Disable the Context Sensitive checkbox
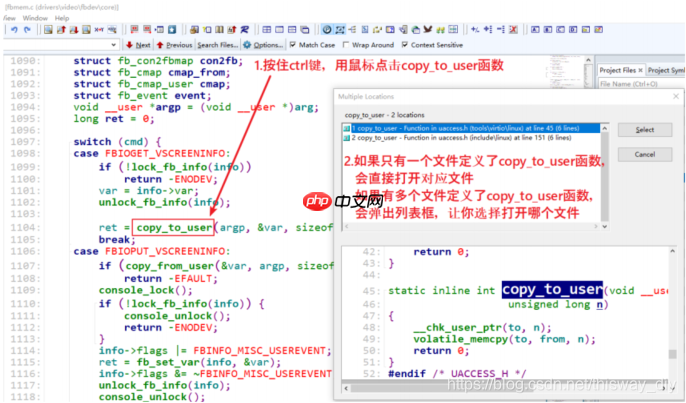This screenshot has width=686, height=403. point(405,45)
